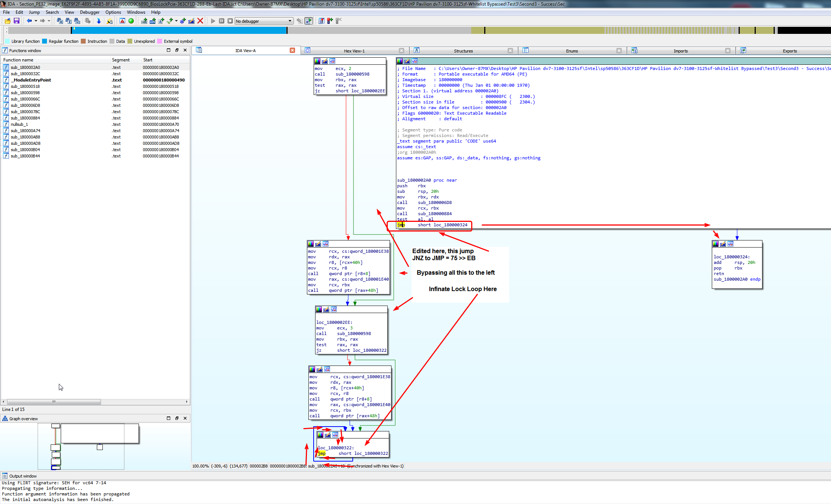This screenshot has height=504, width=831.
Task: Toggle the highlighted tracing C-arrow toolbar button
Action: pyautogui.click(x=308, y=21)
